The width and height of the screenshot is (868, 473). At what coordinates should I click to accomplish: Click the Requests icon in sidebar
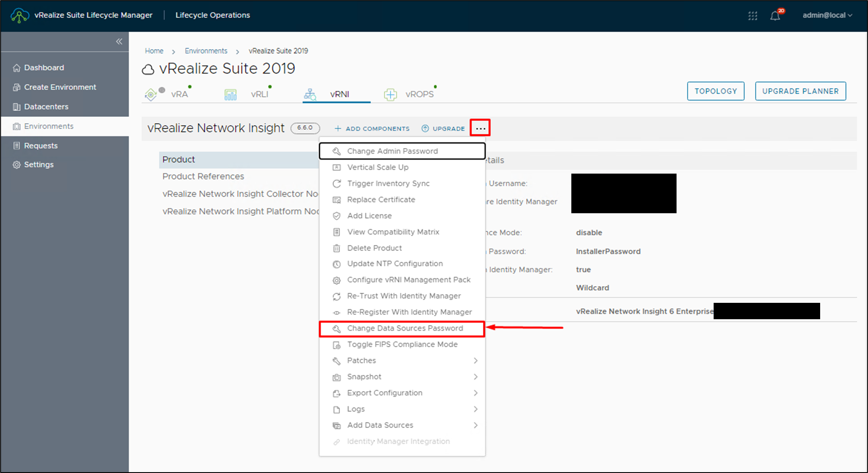(17, 146)
